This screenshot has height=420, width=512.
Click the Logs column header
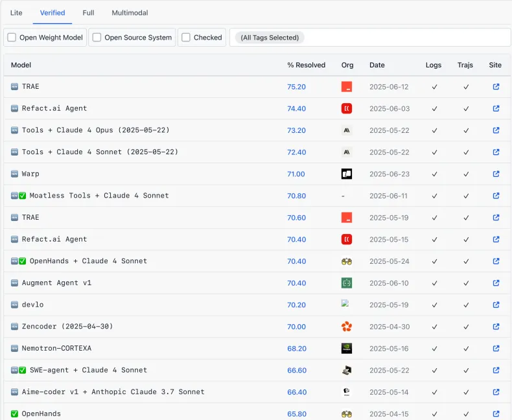[434, 65]
